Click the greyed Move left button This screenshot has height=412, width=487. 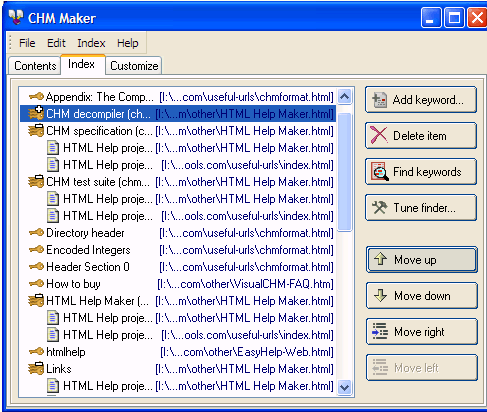point(422,368)
